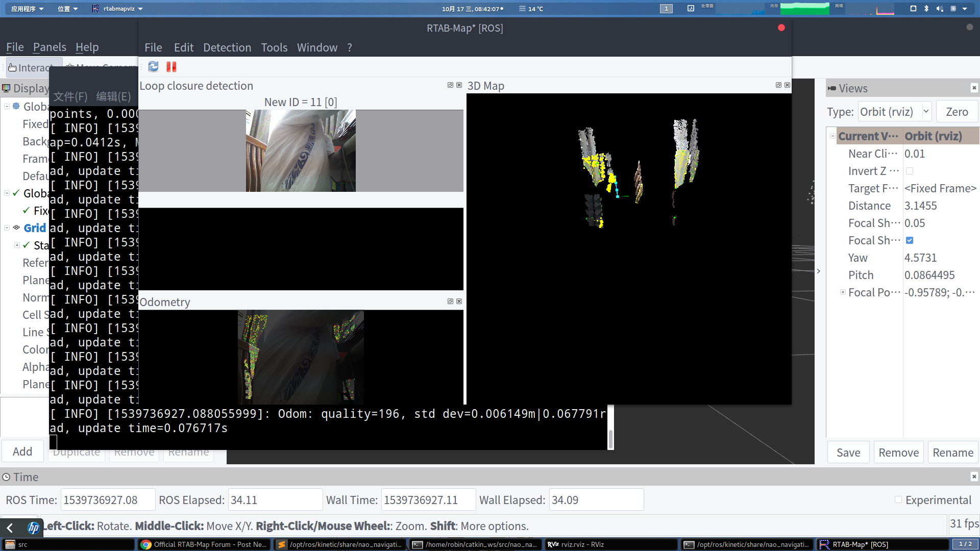This screenshot has width=980, height=551.
Task: Click the Bluetooth tray icon
Action: [x=926, y=9]
